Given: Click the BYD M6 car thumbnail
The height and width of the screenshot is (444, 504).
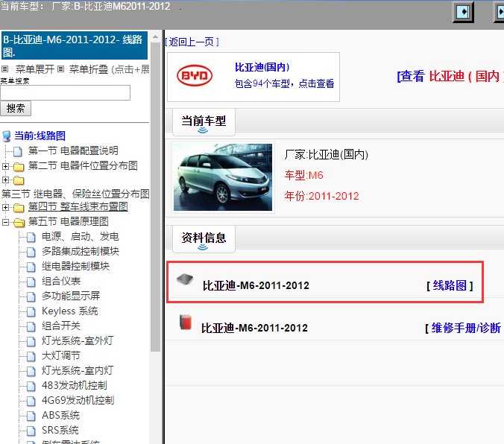Looking at the screenshot, I should [223, 177].
